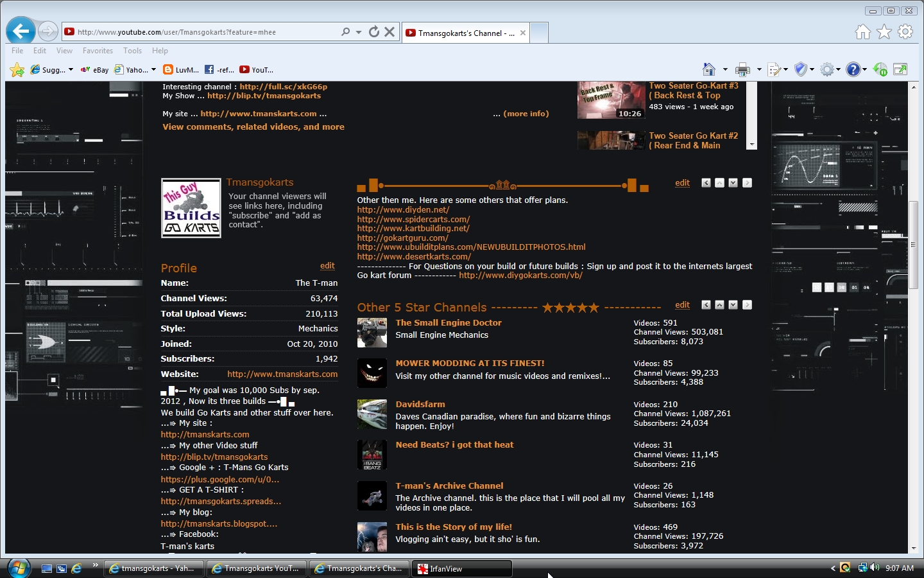Screen dimensions: 924x578
Task: Click the video list scroll-down arrow
Action: [752, 145]
